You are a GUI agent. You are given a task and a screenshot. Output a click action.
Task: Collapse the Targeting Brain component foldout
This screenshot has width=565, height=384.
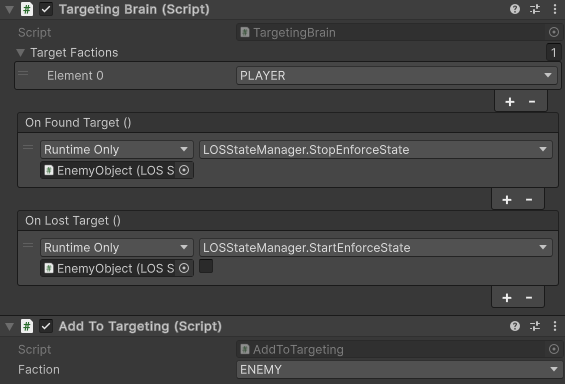pyautogui.click(x=9, y=9)
